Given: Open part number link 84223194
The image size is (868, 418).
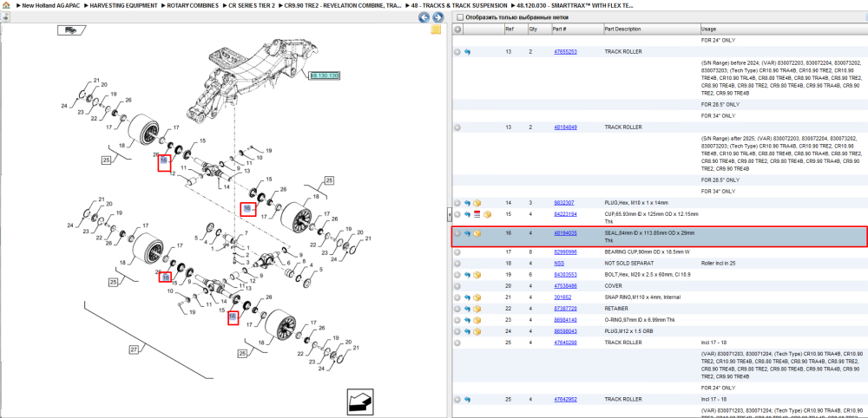Looking at the screenshot, I should pyautogui.click(x=565, y=214).
